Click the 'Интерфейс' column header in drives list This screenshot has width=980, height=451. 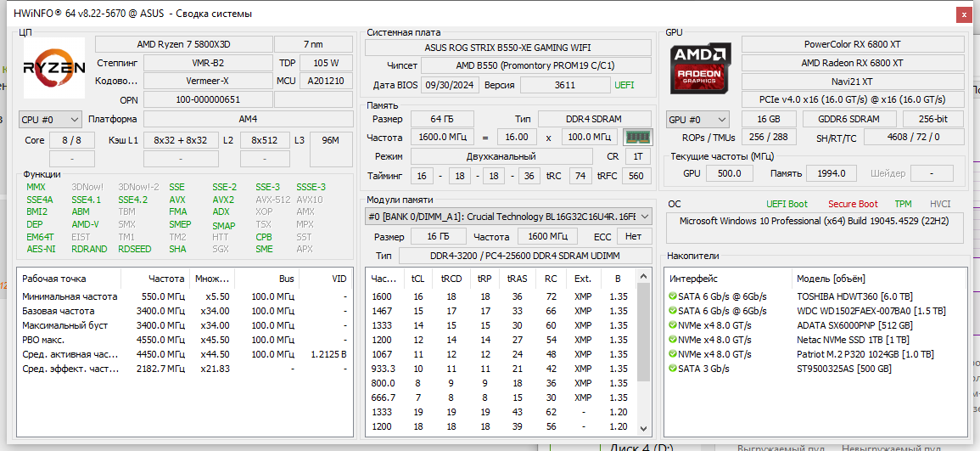(727, 279)
